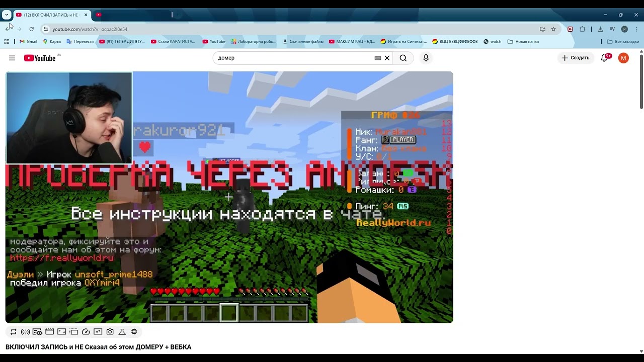Install app icon in address bar
Screen dimensions: 644x362
(542, 29)
